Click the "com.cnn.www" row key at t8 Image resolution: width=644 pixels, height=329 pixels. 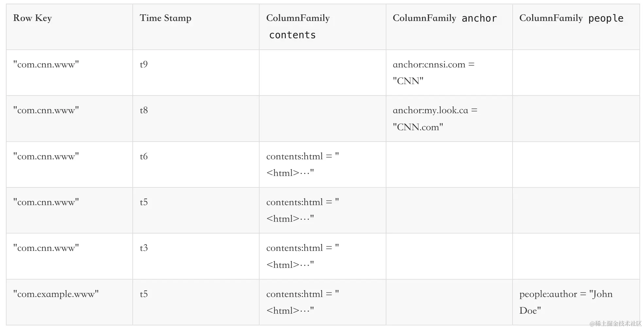pos(46,111)
